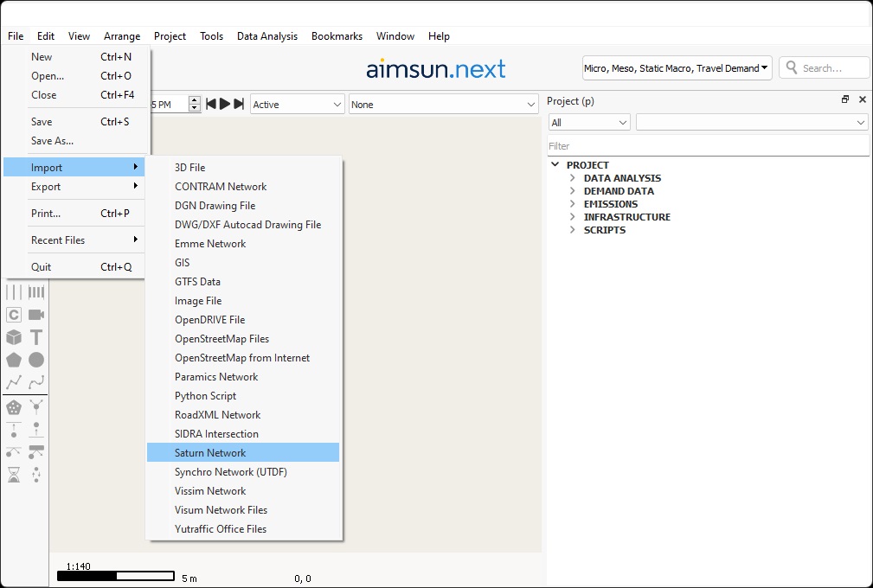Choose OpenStreetMap from Internet import
Image resolution: width=873 pixels, height=588 pixels.
point(243,358)
